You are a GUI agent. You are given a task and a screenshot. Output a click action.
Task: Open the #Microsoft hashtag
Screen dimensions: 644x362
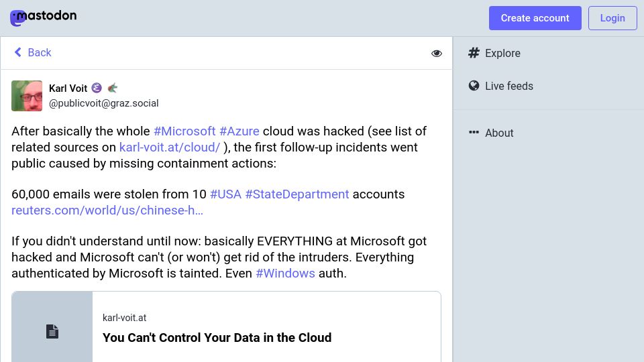tap(184, 131)
